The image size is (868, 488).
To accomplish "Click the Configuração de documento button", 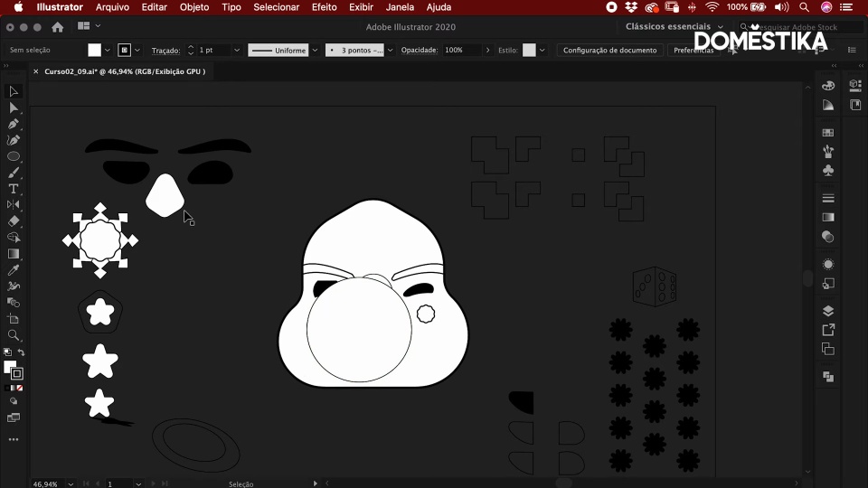I will pyautogui.click(x=609, y=51).
